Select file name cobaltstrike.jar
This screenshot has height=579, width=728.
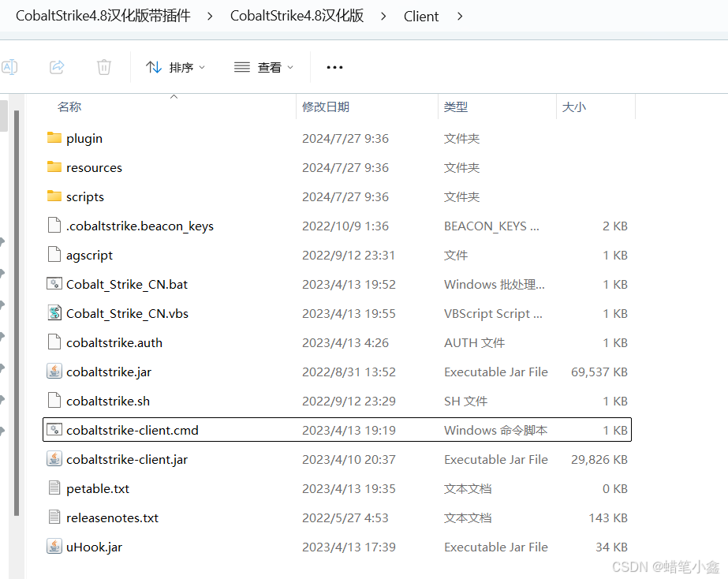(109, 372)
